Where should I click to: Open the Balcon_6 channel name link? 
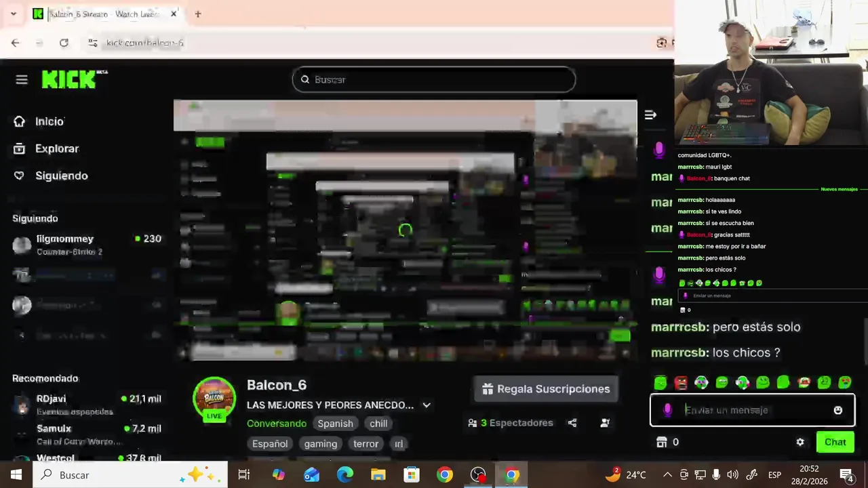pyautogui.click(x=277, y=385)
